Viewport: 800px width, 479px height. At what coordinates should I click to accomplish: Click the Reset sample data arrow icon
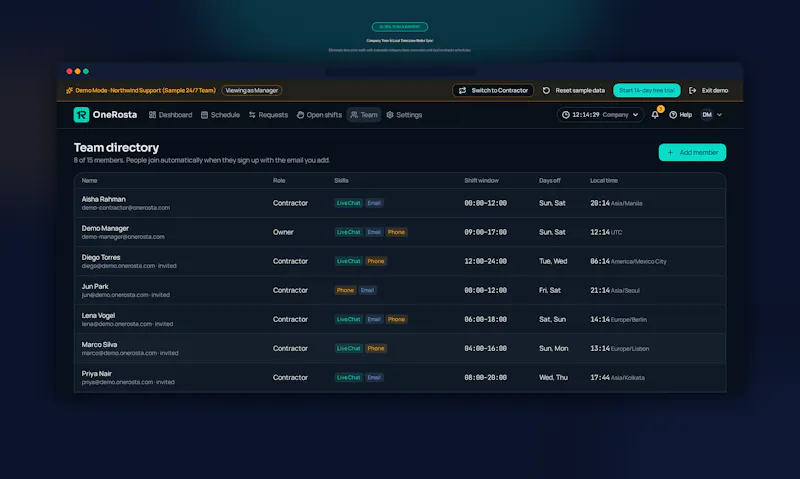pyautogui.click(x=546, y=90)
